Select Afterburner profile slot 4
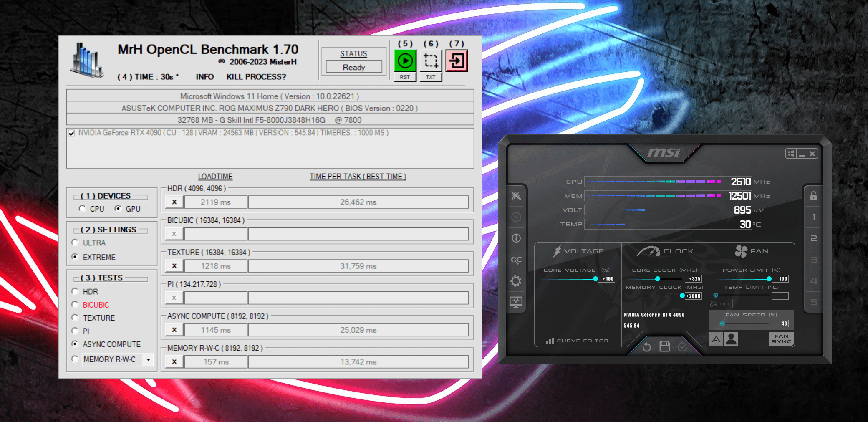868x422 pixels. tap(813, 281)
